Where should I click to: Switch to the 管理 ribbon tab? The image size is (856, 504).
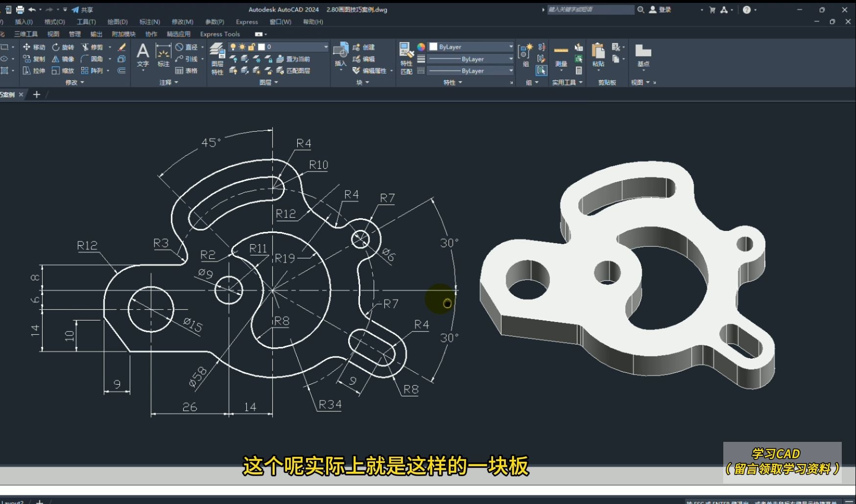tap(74, 34)
